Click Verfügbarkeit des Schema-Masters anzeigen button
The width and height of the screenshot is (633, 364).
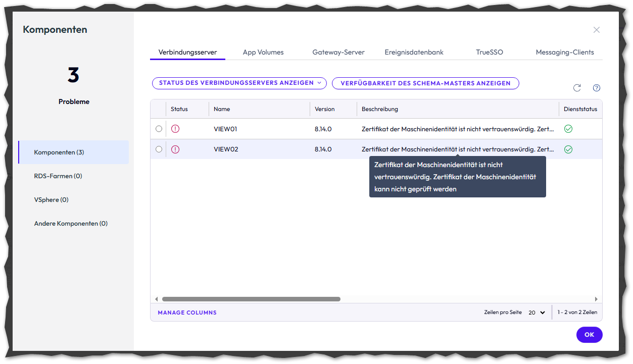425,83
